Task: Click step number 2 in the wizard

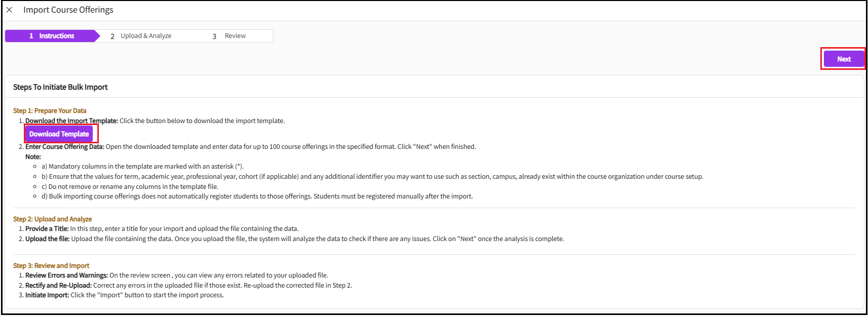Action: (112, 35)
